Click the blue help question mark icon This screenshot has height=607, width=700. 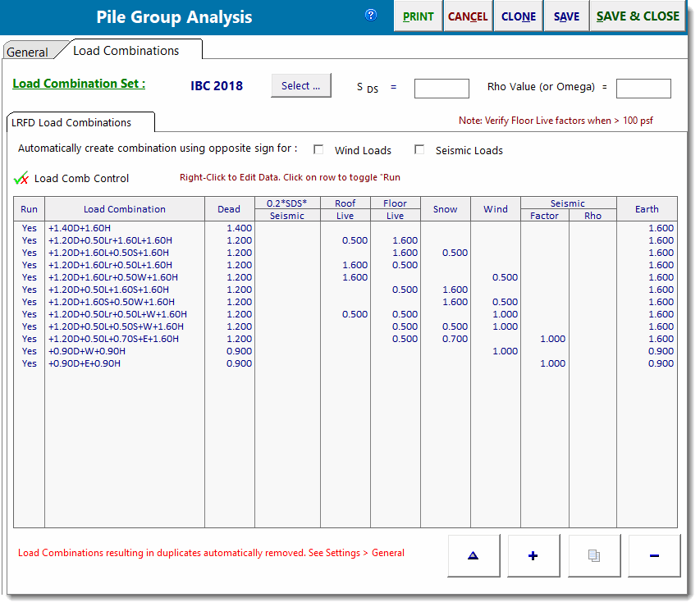(371, 15)
